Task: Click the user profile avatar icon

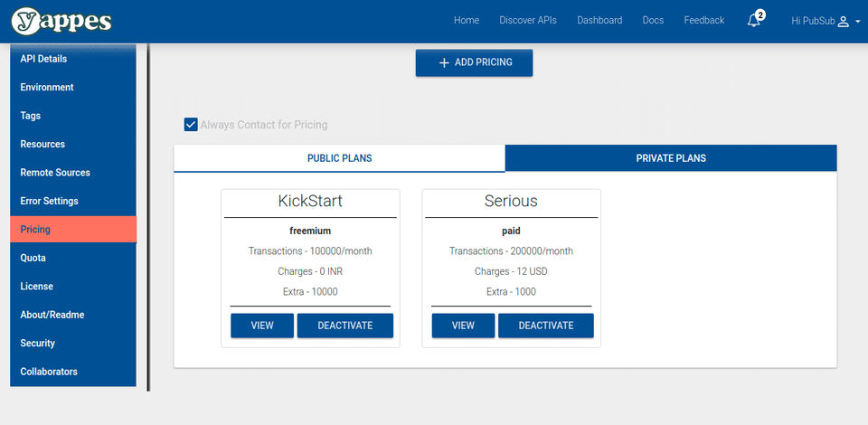Action: (x=844, y=21)
